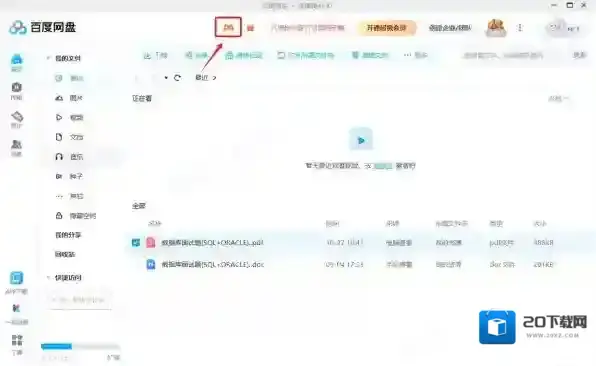Click the orange header tab left of gift icon

point(228,27)
